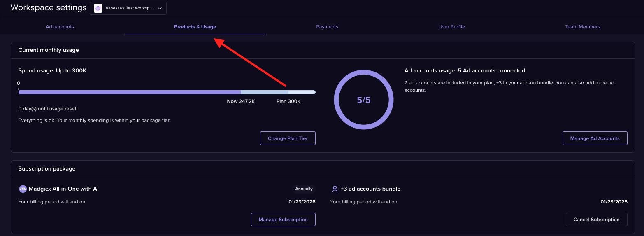Click the Change Plan Tier button
Image resolution: width=644 pixels, height=236 pixels.
[x=288, y=138]
